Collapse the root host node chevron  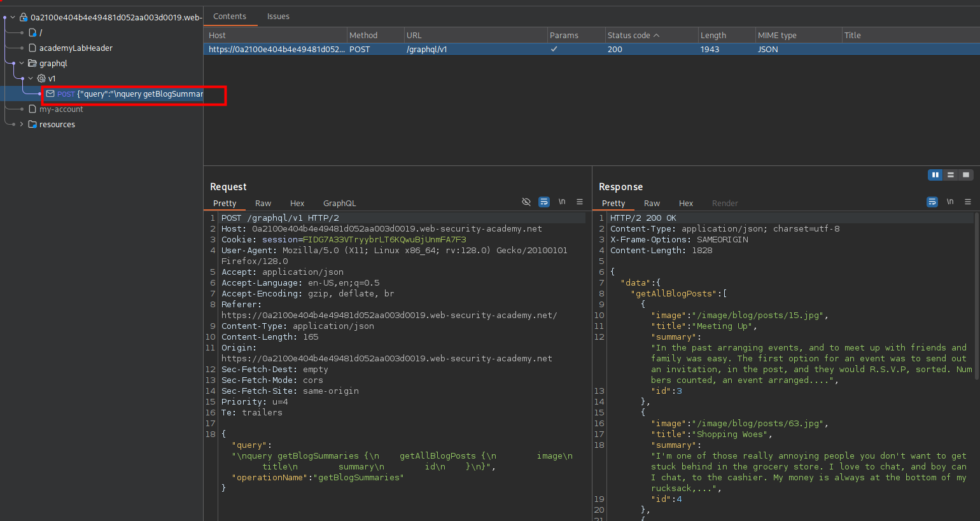[13, 17]
